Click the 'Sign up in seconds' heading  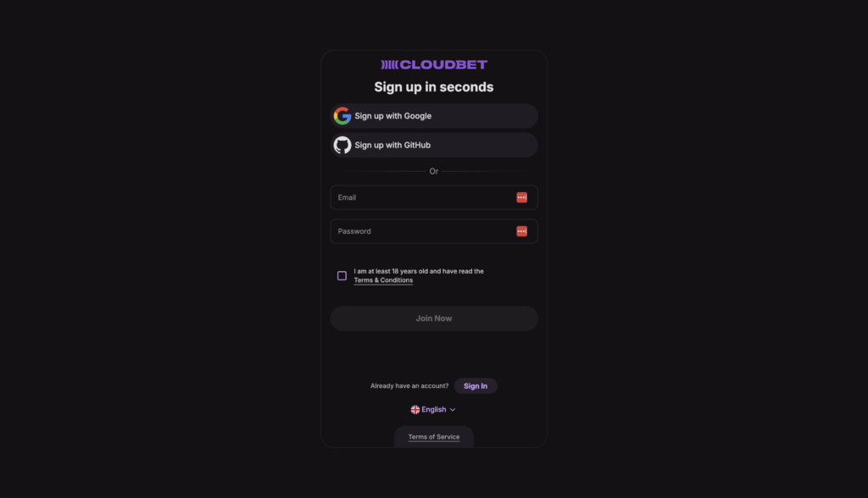(x=434, y=87)
